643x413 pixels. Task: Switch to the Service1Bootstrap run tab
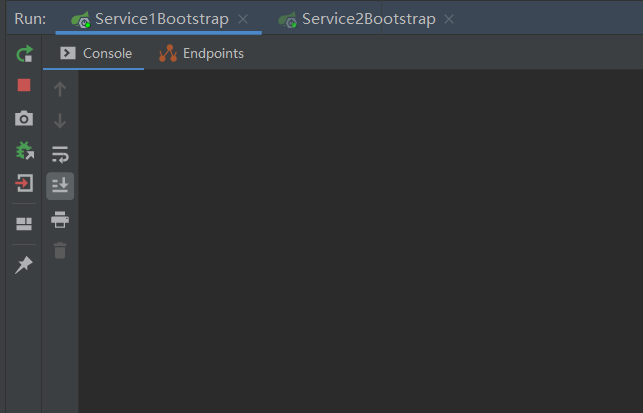tap(160, 19)
